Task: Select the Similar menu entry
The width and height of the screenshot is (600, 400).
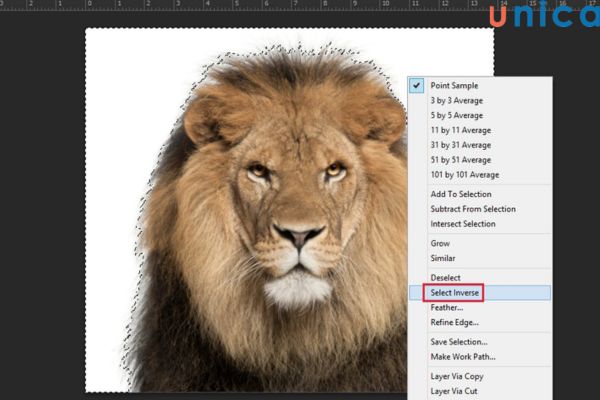Action: tap(442, 258)
